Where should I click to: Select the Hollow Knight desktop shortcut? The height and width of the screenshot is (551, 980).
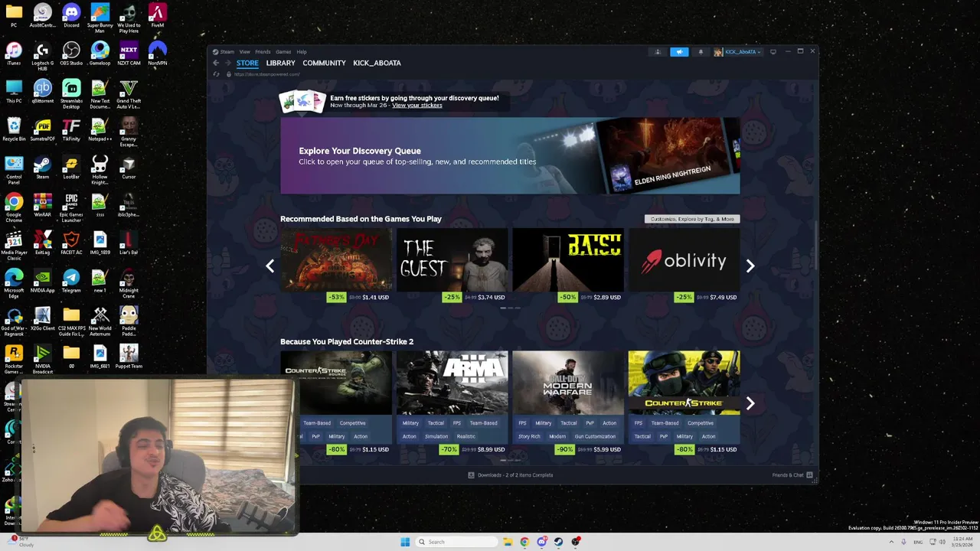tap(100, 171)
